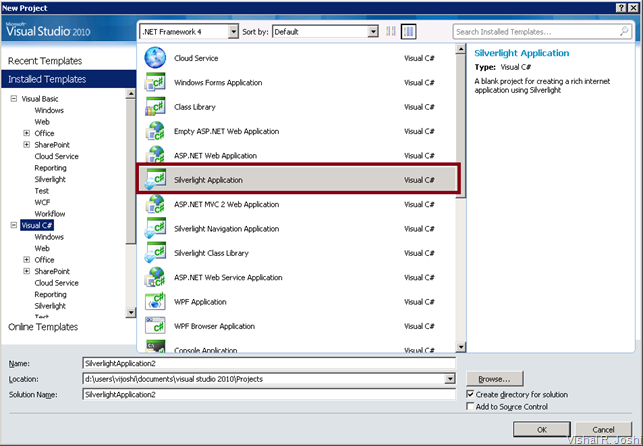
Task: Select Silverlight under Visual C#
Action: [50, 305]
